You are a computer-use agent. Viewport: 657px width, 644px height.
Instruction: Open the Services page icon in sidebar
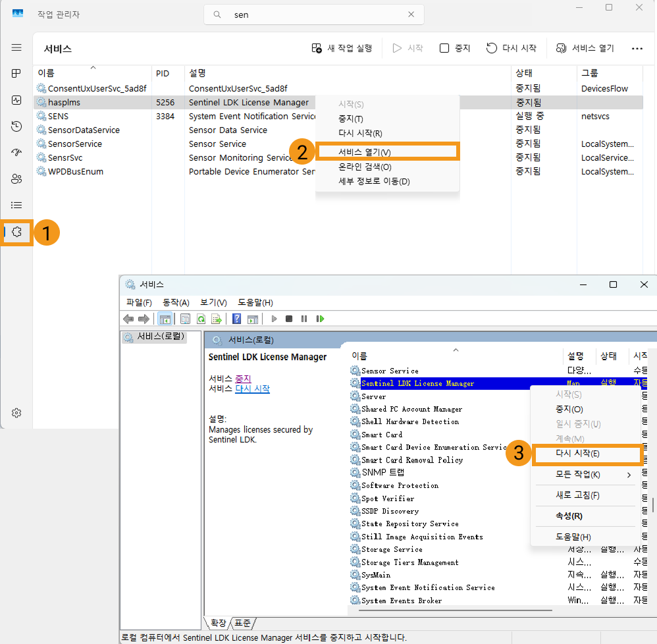(17, 232)
